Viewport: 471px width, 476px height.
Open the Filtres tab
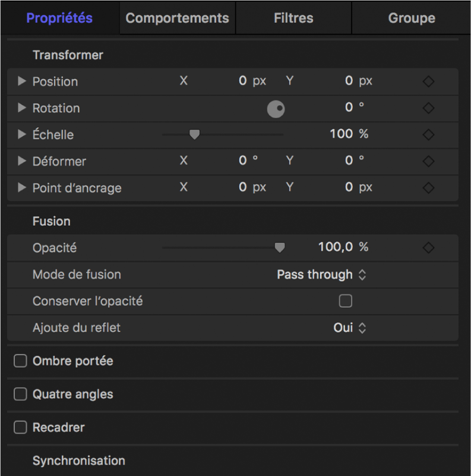pos(293,18)
